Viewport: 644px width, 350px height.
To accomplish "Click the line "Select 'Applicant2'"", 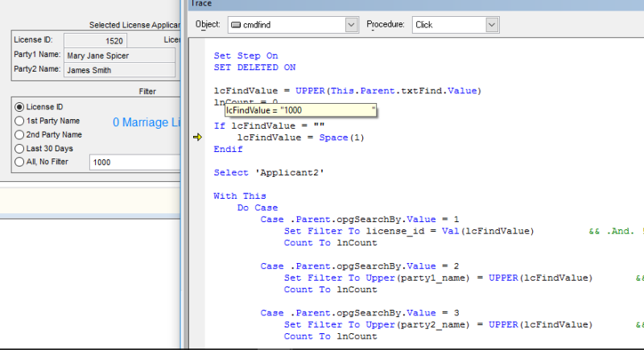I will [269, 172].
